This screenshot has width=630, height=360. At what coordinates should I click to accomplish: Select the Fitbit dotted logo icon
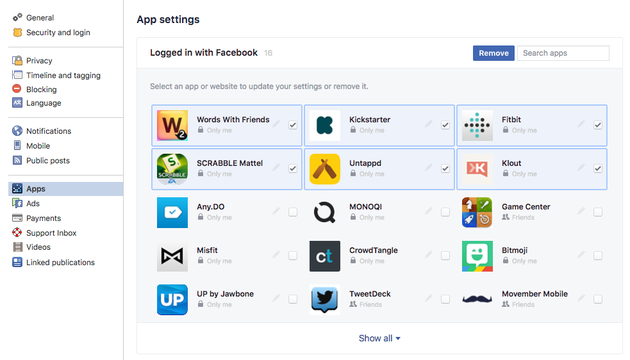click(477, 125)
